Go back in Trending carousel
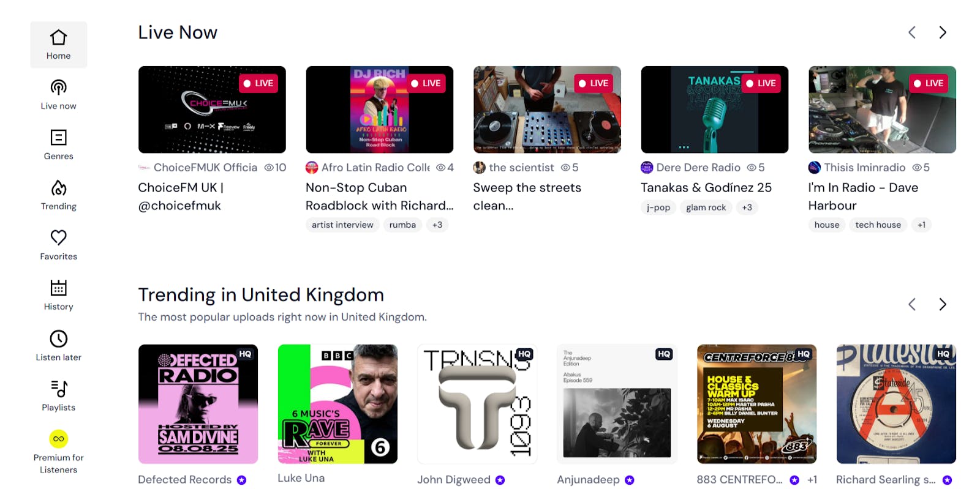Image resolution: width=980 pixels, height=489 pixels. [912, 304]
